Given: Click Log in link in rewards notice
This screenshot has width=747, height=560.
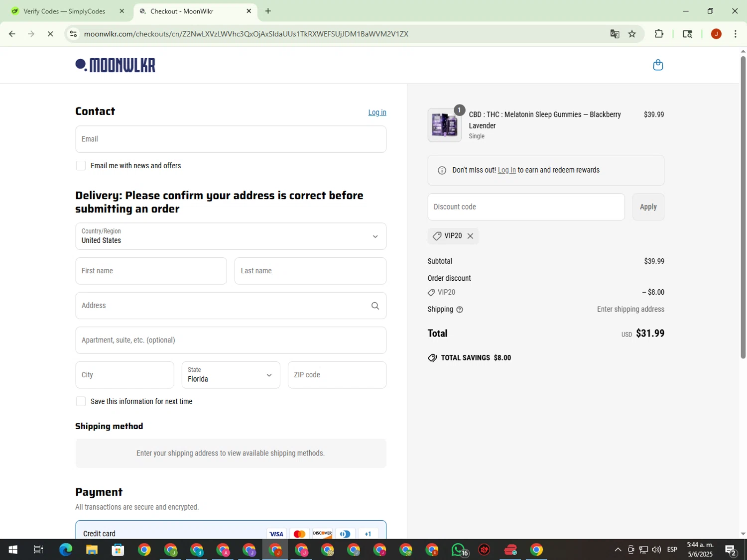Looking at the screenshot, I should (x=506, y=170).
